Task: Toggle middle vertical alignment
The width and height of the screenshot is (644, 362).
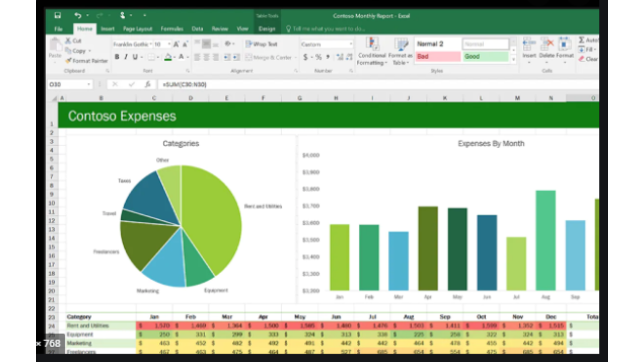Action: tap(206, 44)
